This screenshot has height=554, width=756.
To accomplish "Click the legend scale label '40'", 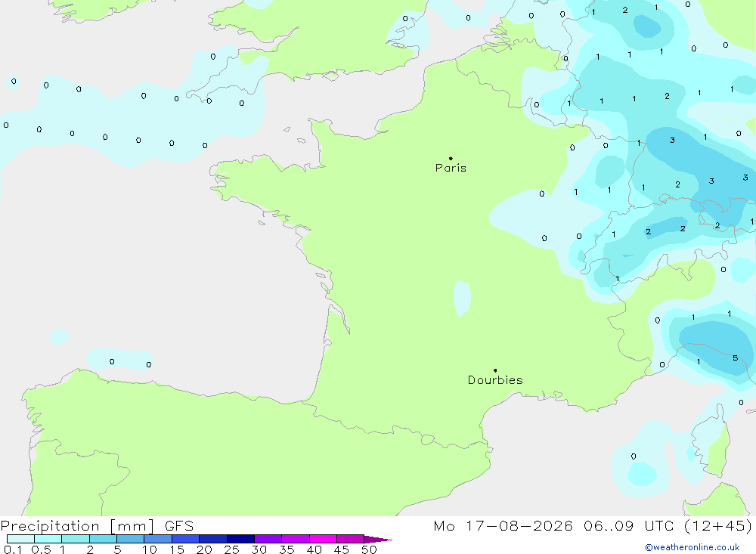I will pyautogui.click(x=314, y=549).
